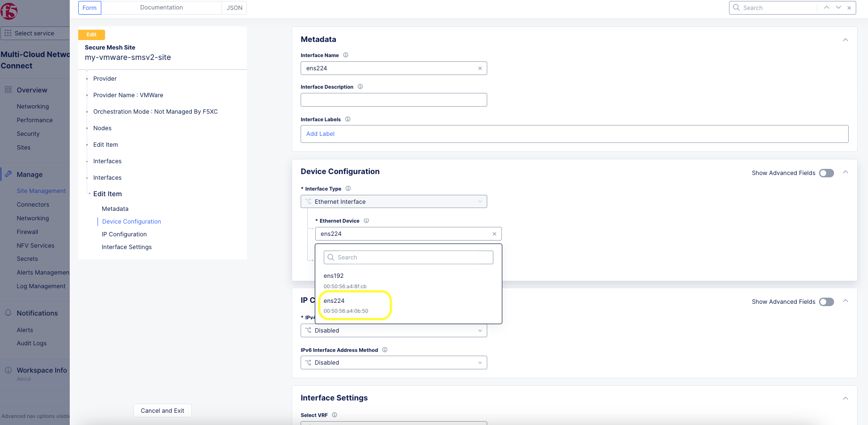Open IPv6 Interface Address Method dropdown
This screenshot has width=868, height=425.
point(393,363)
